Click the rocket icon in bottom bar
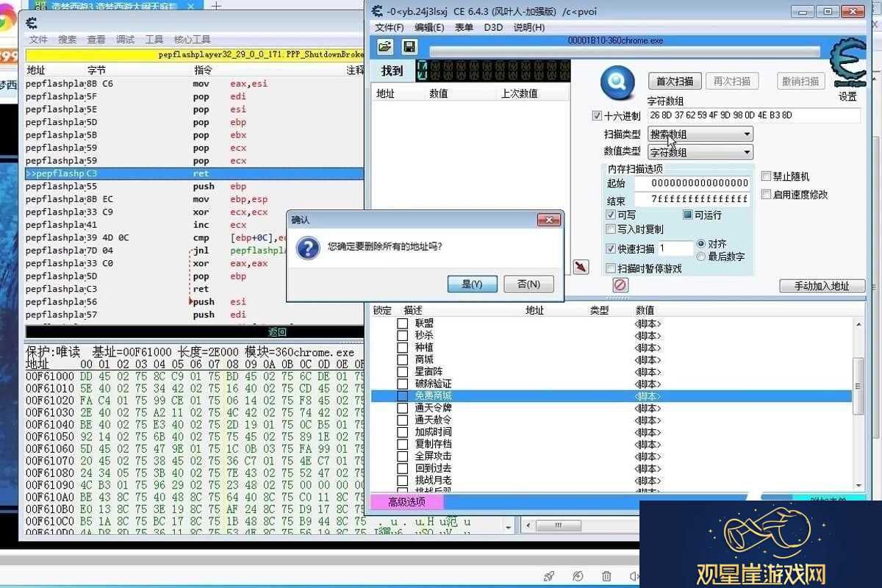 [x=548, y=576]
